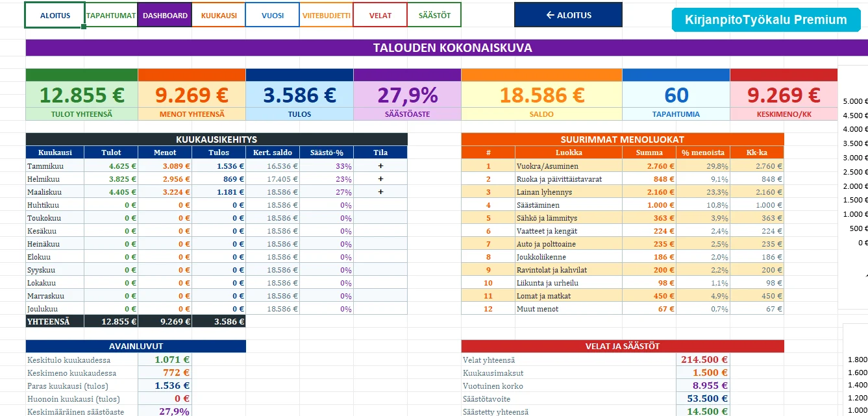Select Maaliskuu expenses cell 3.224 €

click(x=165, y=191)
